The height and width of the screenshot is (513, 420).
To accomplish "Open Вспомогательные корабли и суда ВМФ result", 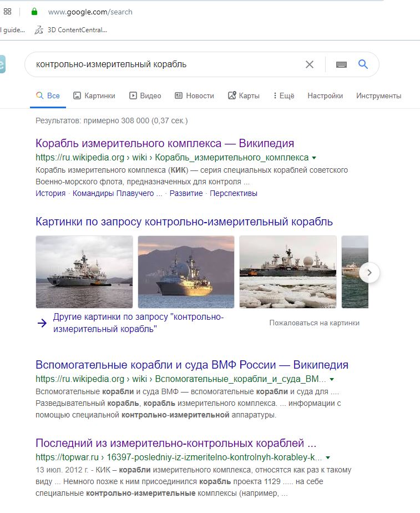I will point(192,365).
